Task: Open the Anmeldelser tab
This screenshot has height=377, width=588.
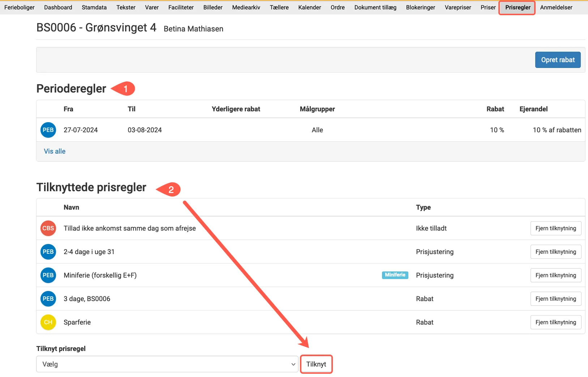Action: tap(556, 8)
